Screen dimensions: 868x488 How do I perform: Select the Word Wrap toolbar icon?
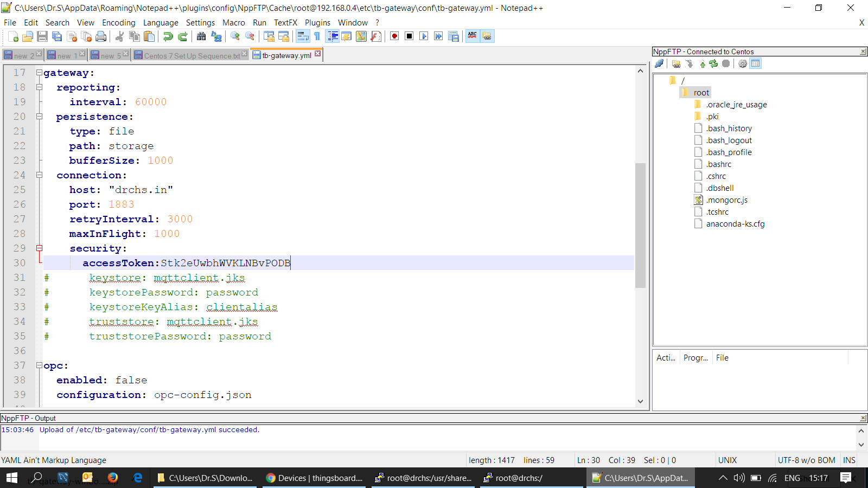tap(302, 36)
